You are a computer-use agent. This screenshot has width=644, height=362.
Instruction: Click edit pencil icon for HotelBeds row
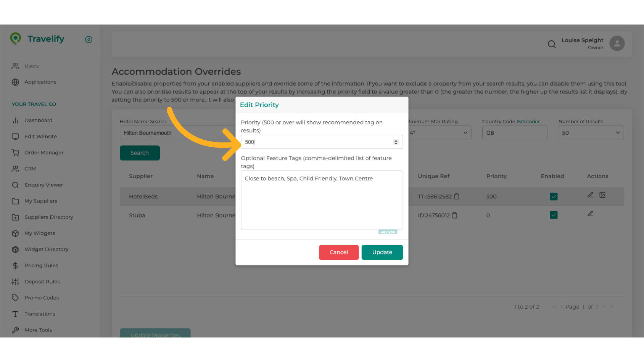click(590, 195)
